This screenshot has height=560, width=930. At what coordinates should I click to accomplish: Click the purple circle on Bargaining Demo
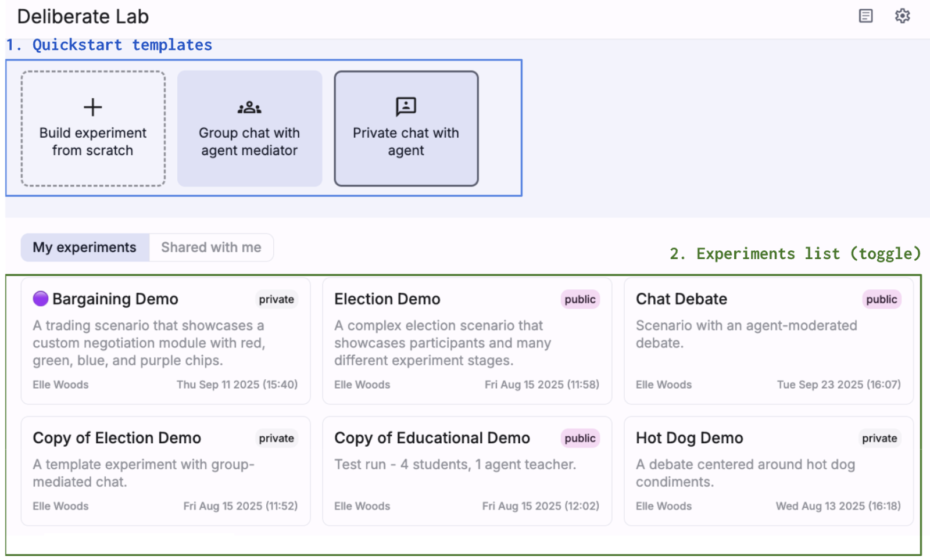pyautogui.click(x=41, y=299)
